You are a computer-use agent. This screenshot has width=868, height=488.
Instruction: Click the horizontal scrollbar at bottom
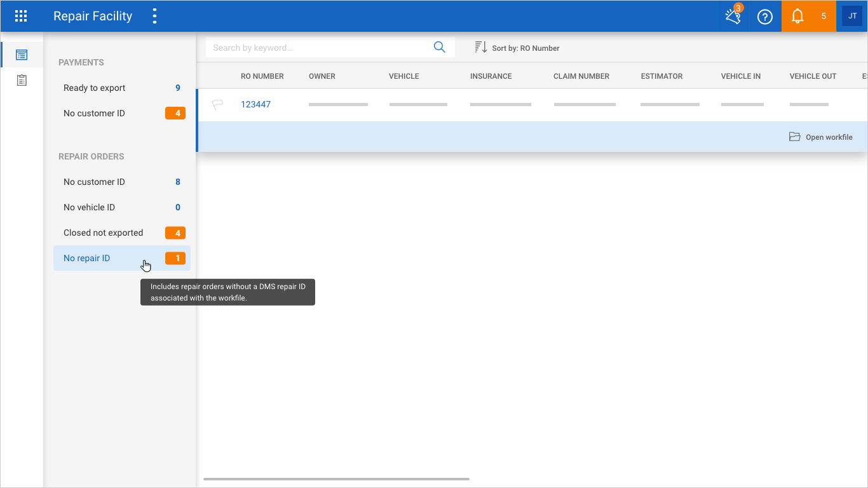tap(336, 478)
